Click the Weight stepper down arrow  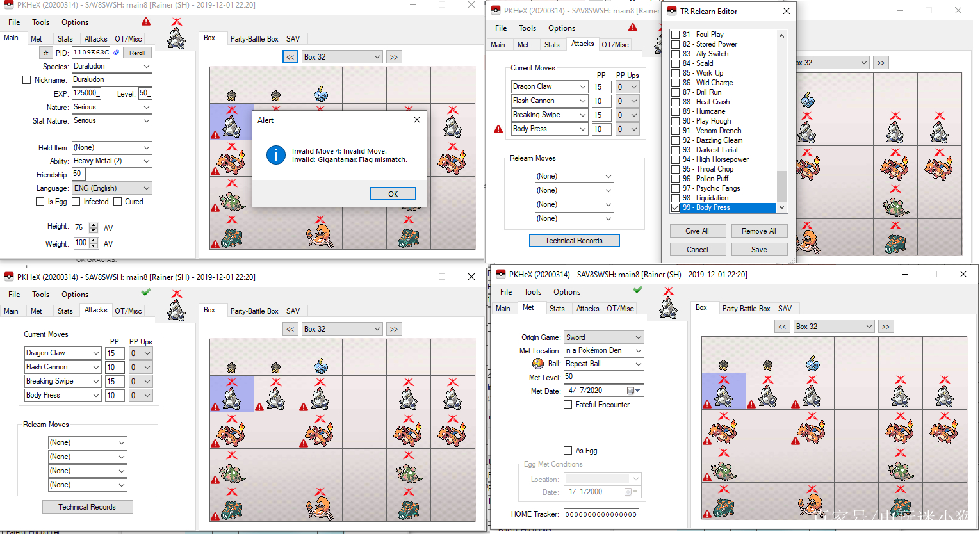(94, 246)
